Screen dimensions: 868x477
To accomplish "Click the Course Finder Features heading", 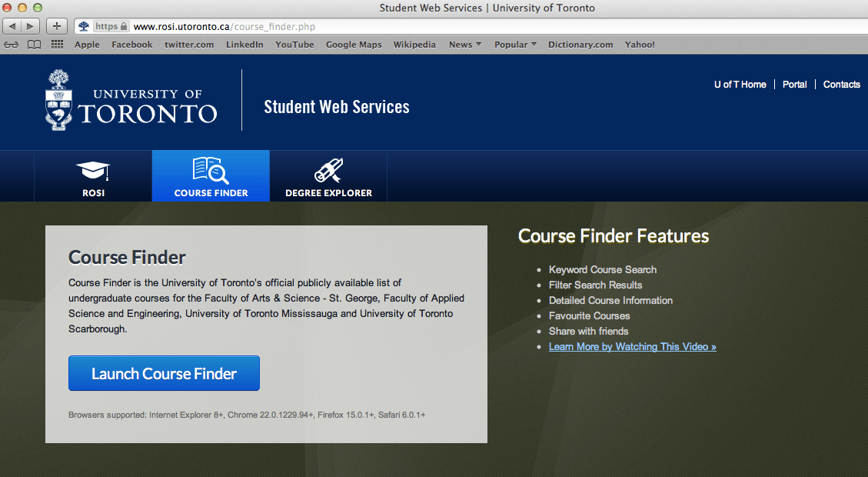I will pos(614,236).
